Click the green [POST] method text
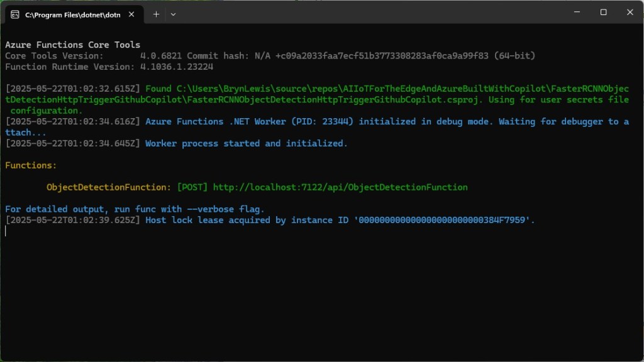Screen dimensions: 644x362 192,187
